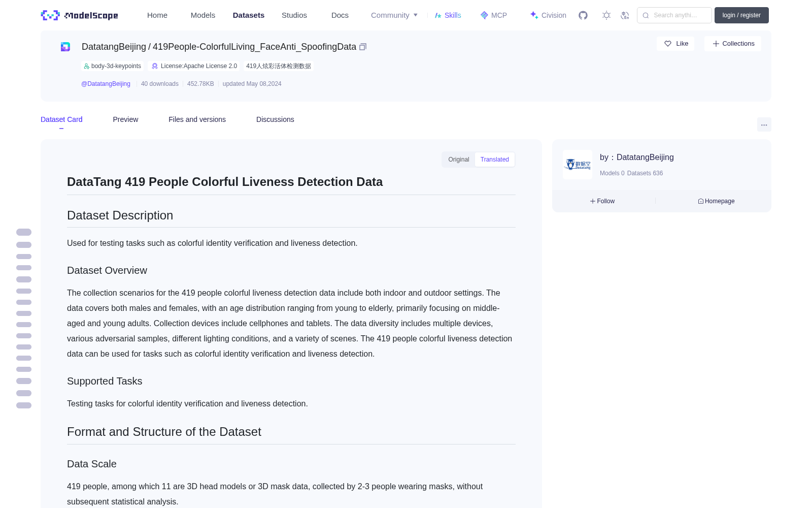
Task: Open the Preview tab
Action: click(125, 119)
